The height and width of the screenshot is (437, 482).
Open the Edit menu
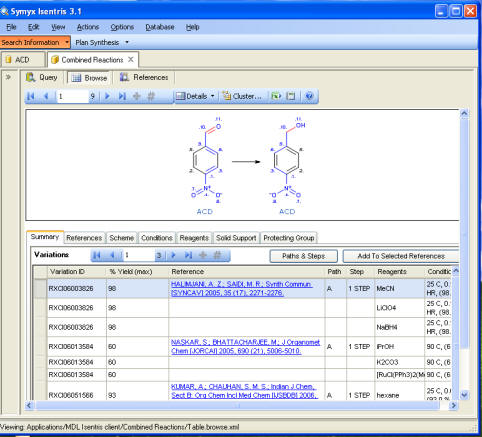(33, 27)
